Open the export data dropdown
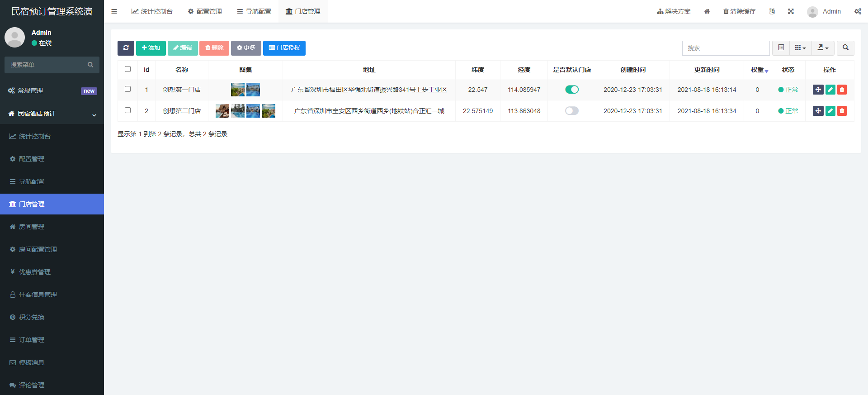The width and height of the screenshot is (868, 395). 823,48
